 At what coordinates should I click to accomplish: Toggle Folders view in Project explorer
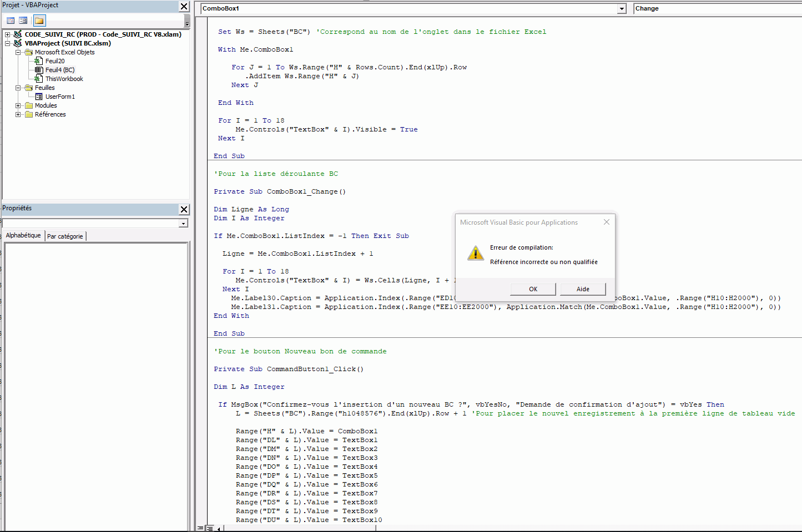39,21
